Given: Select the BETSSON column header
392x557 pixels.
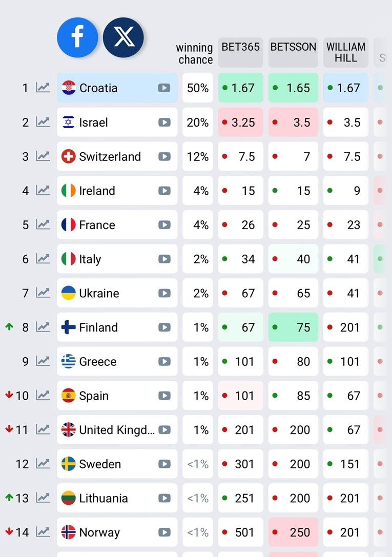Looking at the screenshot, I should [x=293, y=52].
